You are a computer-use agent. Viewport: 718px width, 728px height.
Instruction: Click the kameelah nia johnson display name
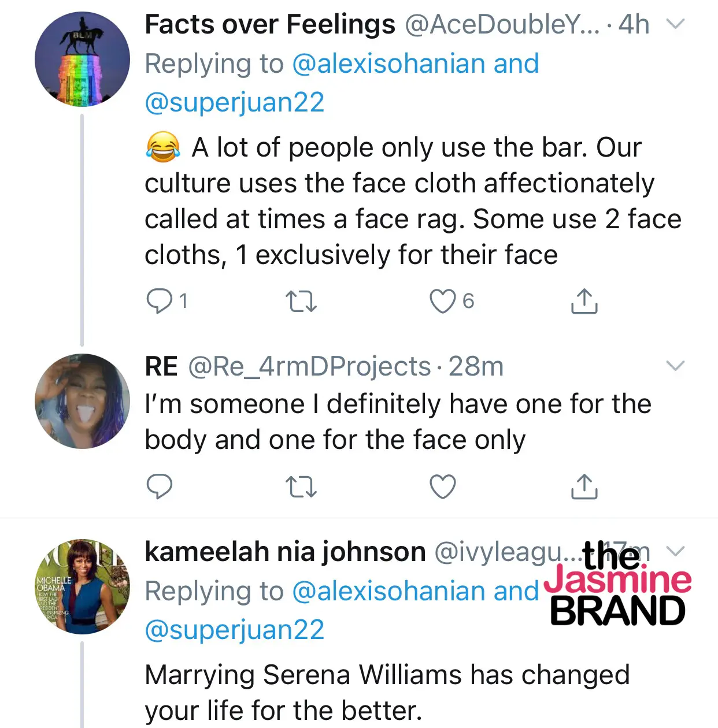click(x=285, y=552)
